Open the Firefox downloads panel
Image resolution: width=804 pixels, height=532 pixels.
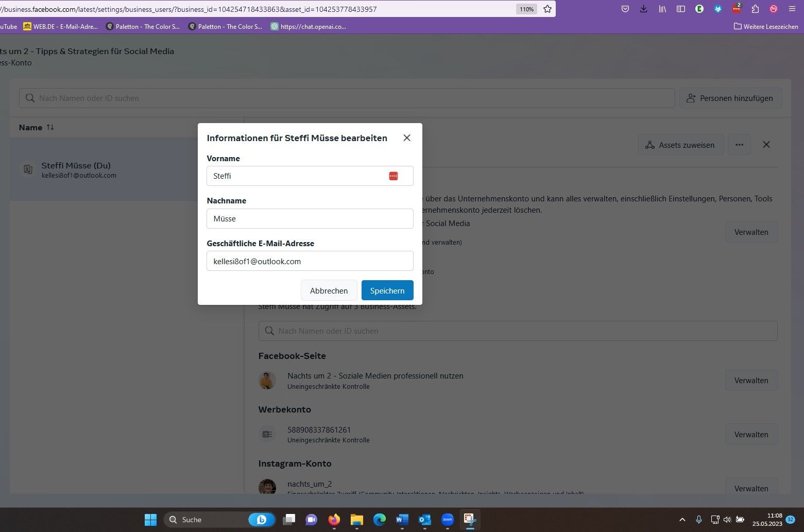pos(644,9)
